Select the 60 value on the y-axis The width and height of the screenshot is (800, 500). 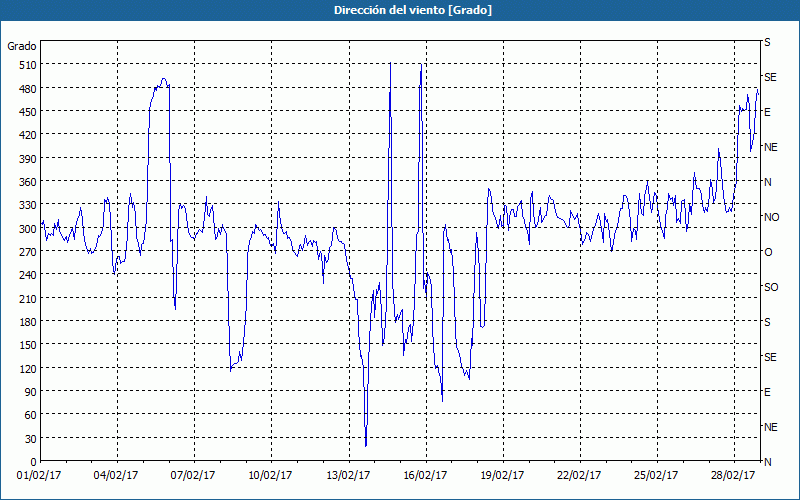(x=30, y=415)
